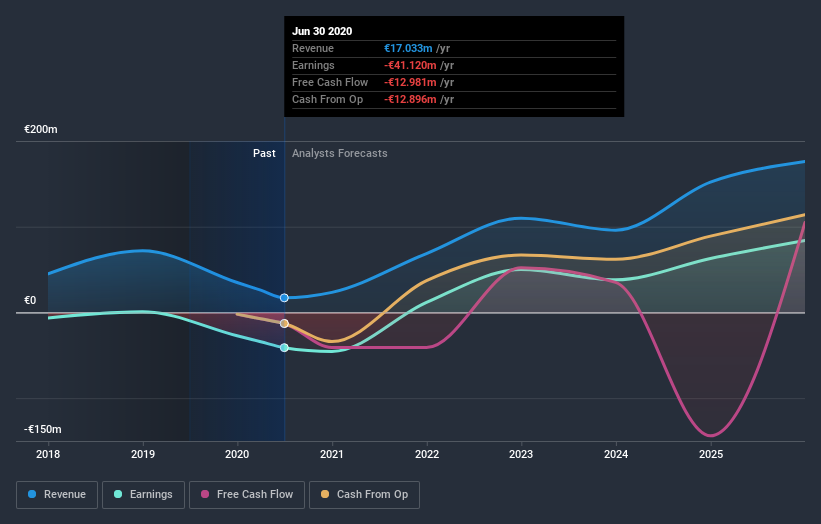This screenshot has height=524, width=821.
Task: Click the teal Earnings data point marker
Action: pyautogui.click(x=284, y=348)
